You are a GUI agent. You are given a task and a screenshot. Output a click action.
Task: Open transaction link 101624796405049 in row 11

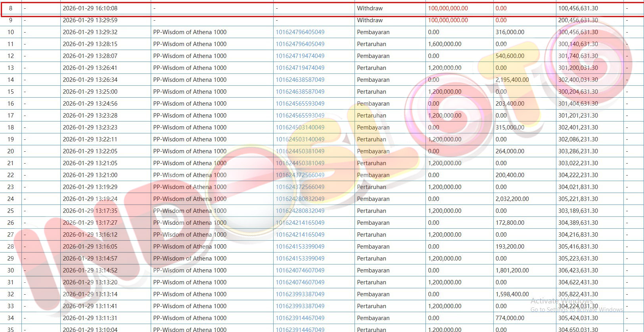[x=300, y=44]
